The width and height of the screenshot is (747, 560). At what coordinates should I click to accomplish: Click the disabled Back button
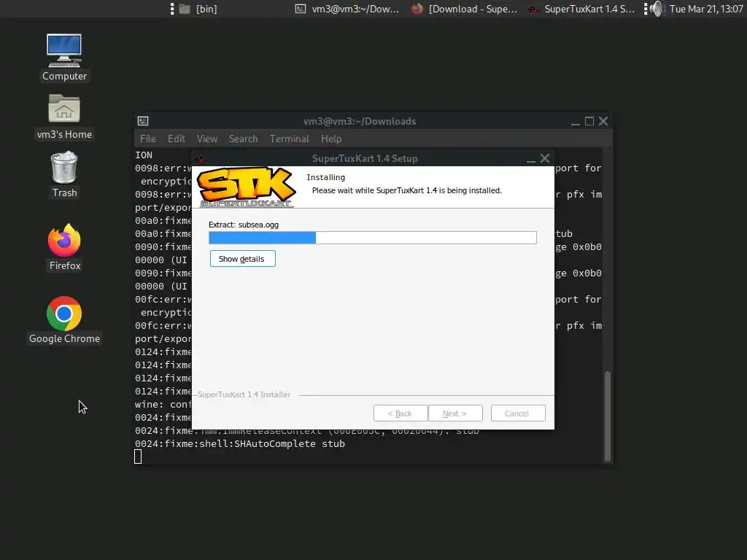click(400, 413)
